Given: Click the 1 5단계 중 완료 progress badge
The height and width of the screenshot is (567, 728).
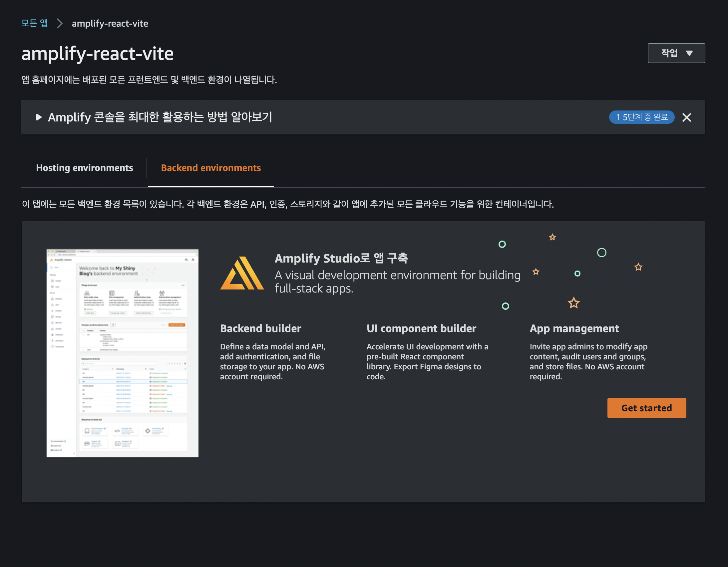Looking at the screenshot, I should 641,117.
